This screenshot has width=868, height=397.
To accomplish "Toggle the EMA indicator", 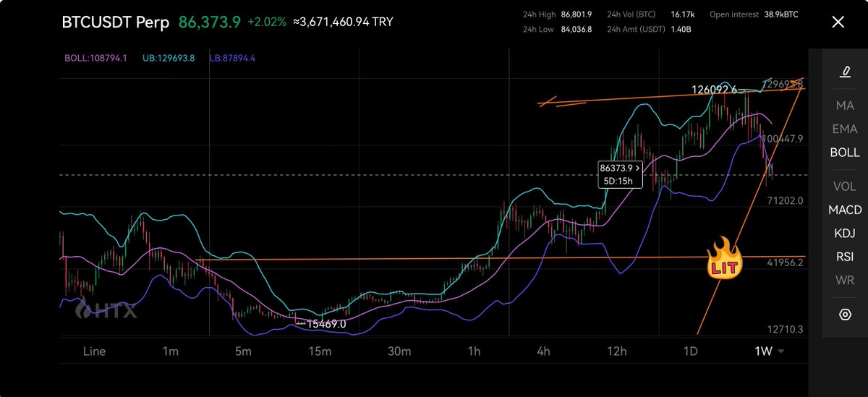I will [x=845, y=129].
